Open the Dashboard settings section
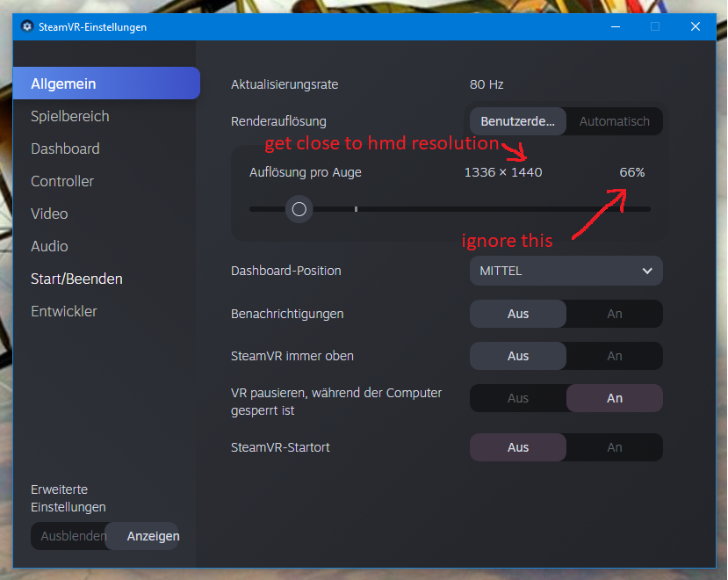Image resolution: width=728 pixels, height=580 pixels. pyautogui.click(x=65, y=148)
